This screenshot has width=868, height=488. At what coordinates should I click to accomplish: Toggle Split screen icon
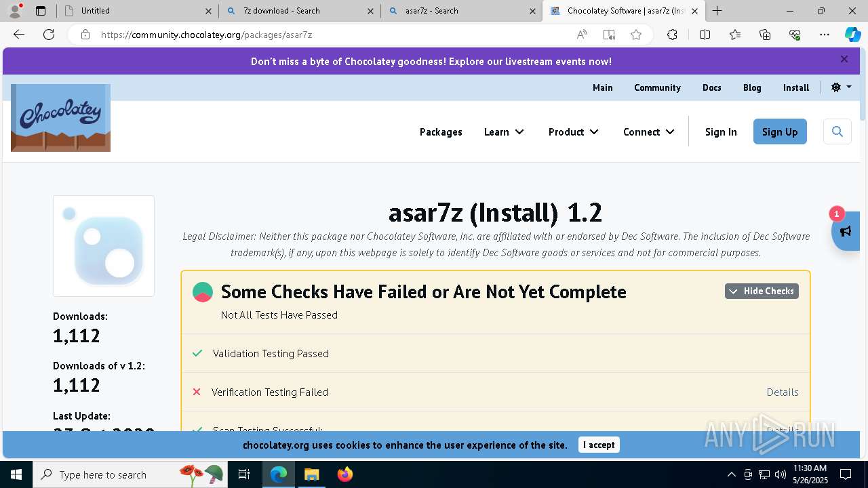tap(705, 35)
